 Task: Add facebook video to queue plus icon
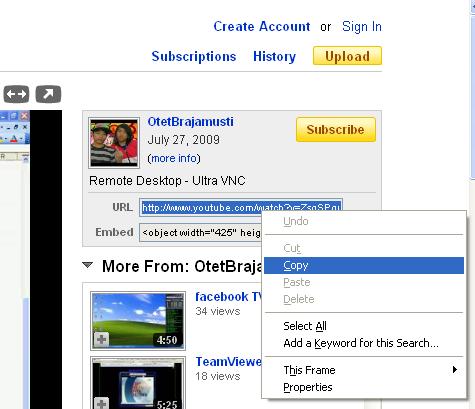pos(101,340)
